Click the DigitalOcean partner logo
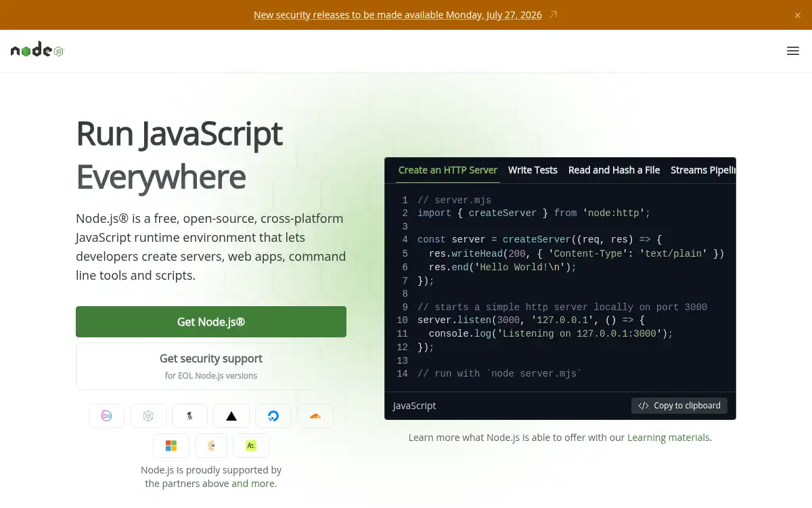The height and width of the screenshot is (508, 812). (x=273, y=416)
